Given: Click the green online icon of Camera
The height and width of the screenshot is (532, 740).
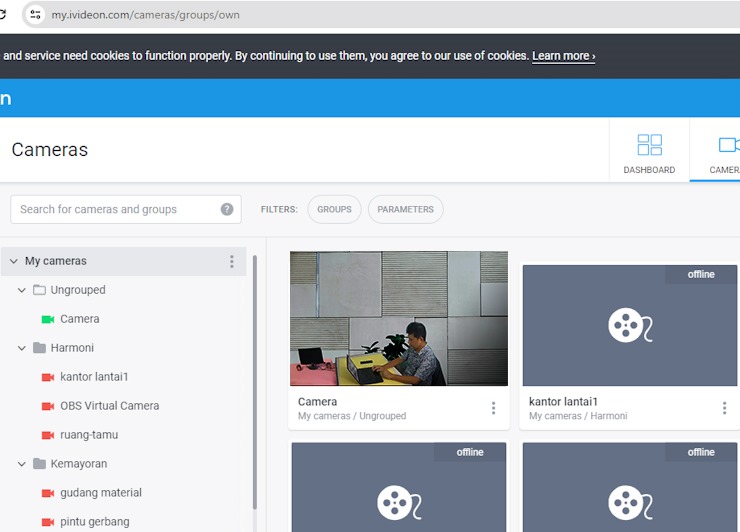Looking at the screenshot, I should [48, 319].
